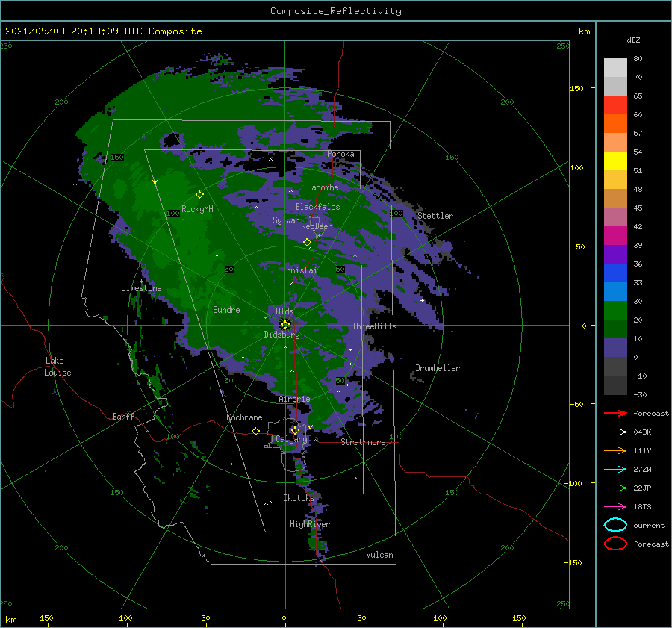Click the Lacombe town label
Image resolution: width=672 pixels, height=628 pixels.
pos(323,187)
